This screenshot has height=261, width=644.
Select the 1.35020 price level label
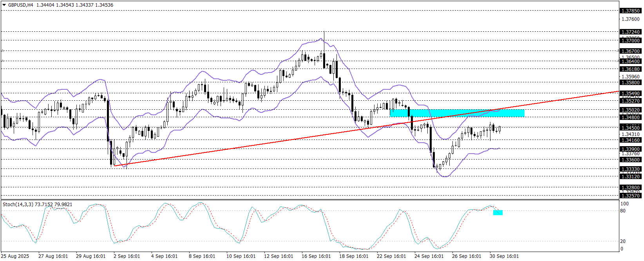pos(630,111)
